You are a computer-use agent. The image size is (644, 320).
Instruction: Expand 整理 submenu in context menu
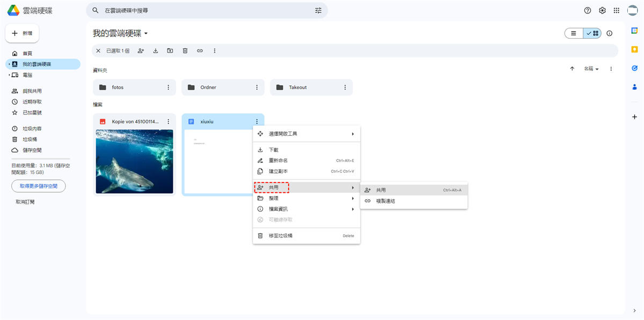[x=306, y=198]
